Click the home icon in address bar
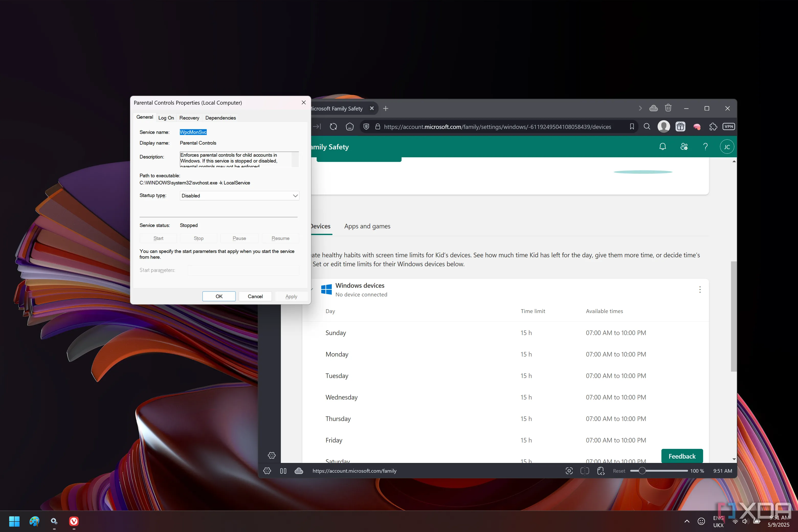798x532 pixels. click(349, 127)
